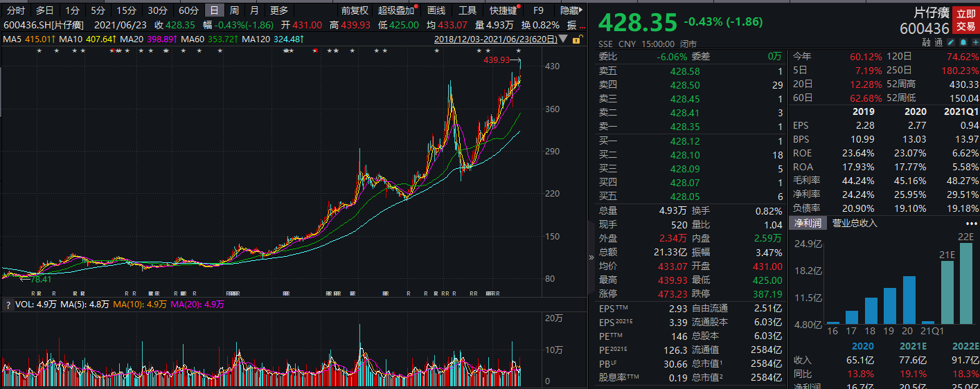Click the orange lock icon beside the date range
Screen dimensions: 980x389
[x=578, y=39]
